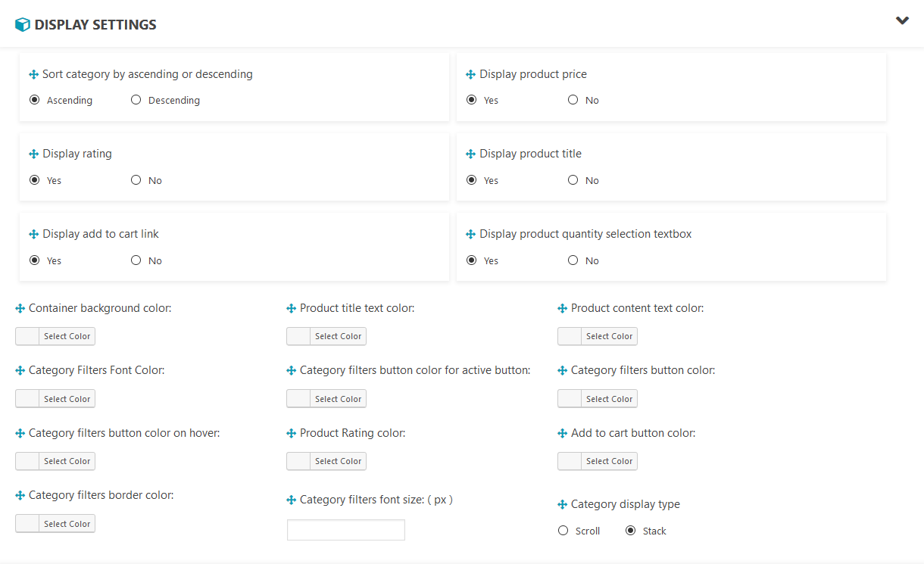Click move icon beside Display add to cart link
The height and width of the screenshot is (564, 924).
33,234
